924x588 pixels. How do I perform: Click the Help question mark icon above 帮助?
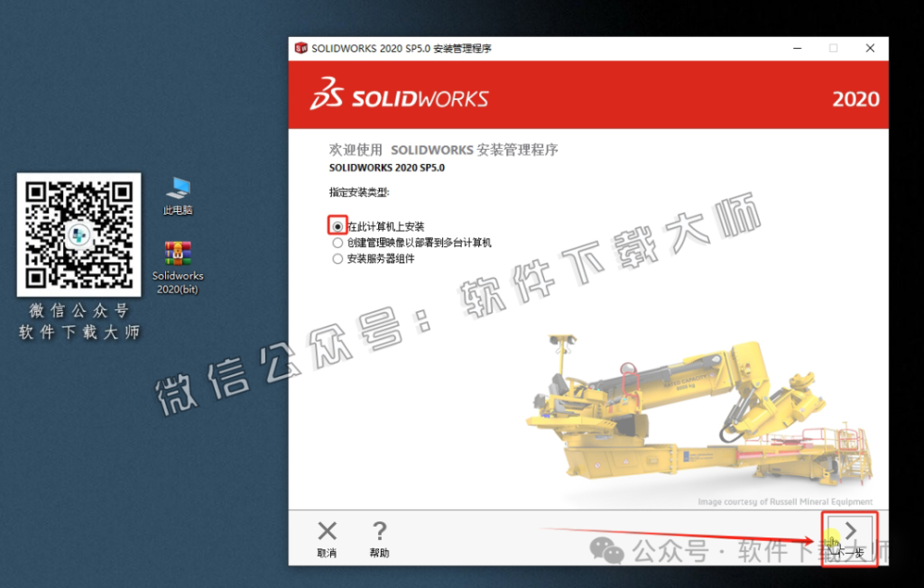(x=379, y=530)
